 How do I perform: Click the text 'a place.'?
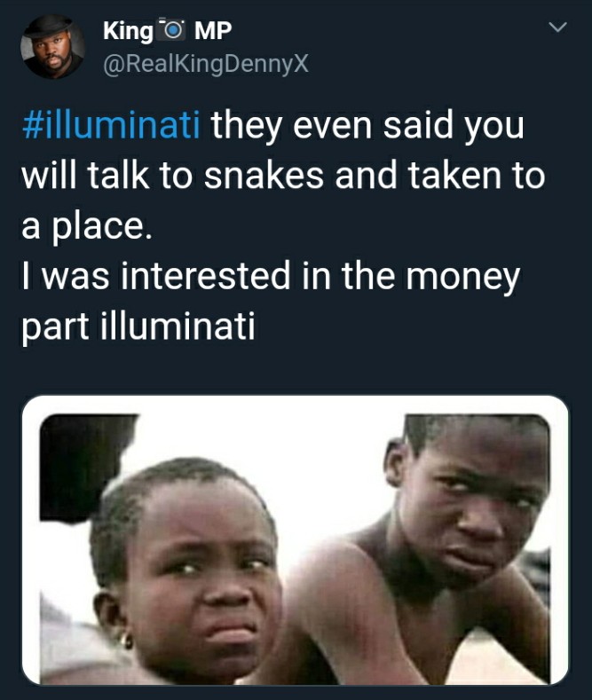click(87, 227)
